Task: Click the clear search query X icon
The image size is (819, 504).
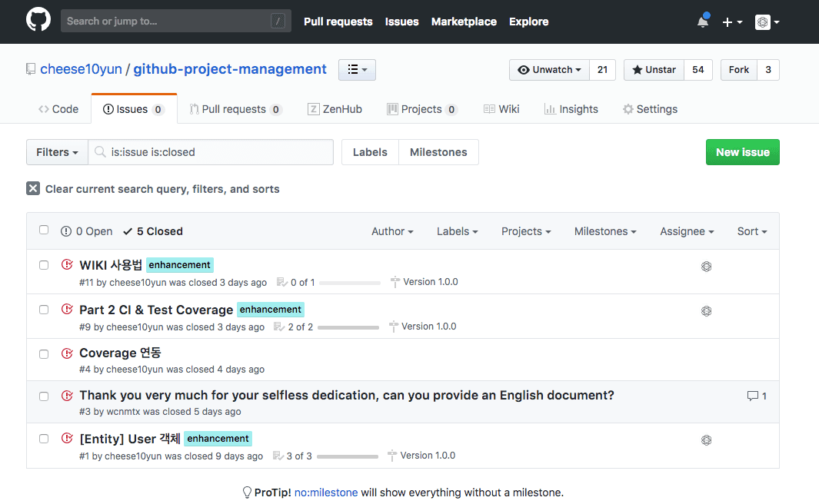Action: [x=33, y=188]
